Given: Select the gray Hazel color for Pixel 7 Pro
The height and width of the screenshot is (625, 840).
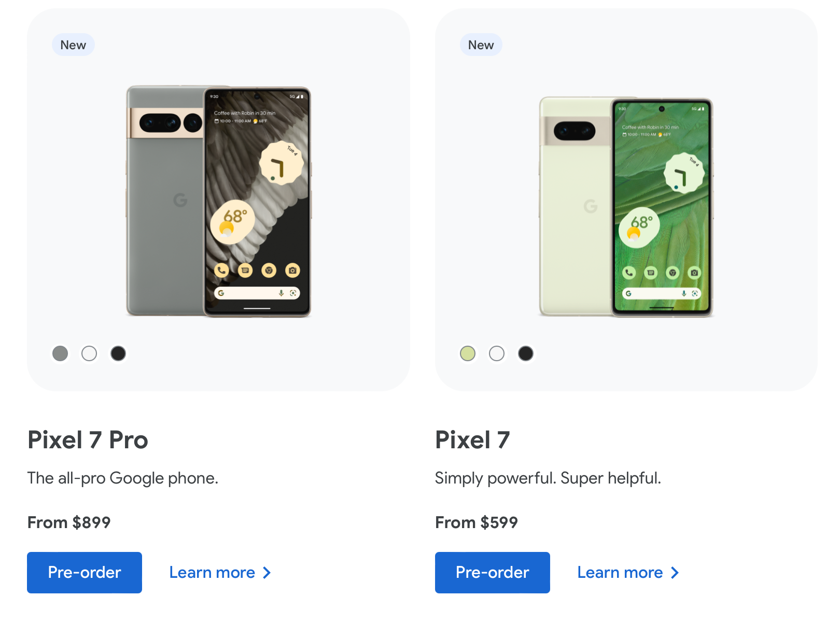Looking at the screenshot, I should (x=60, y=353).
